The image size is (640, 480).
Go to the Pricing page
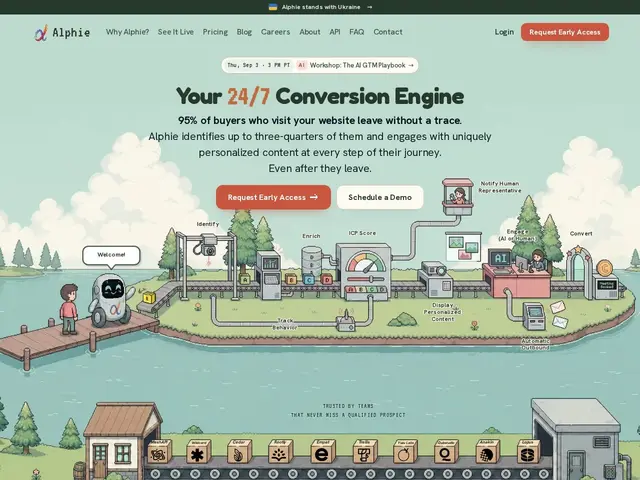[x=215, y=32]
